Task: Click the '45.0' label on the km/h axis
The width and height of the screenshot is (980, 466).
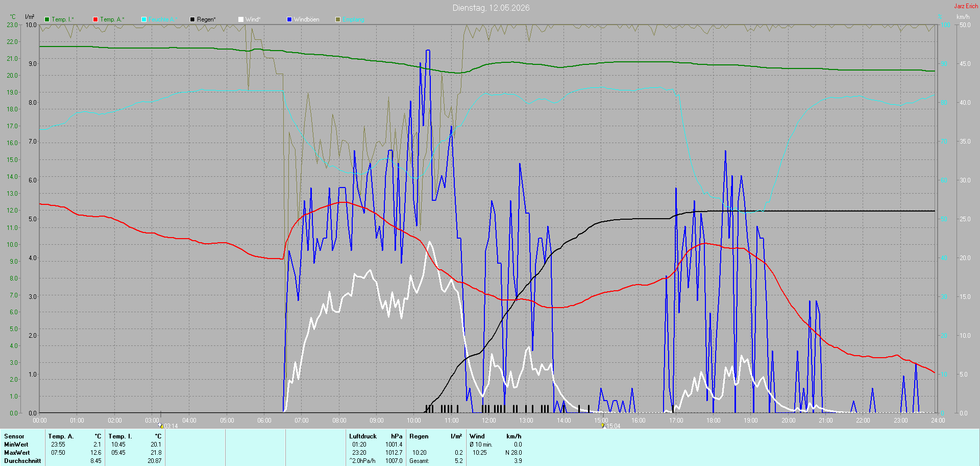Action: (x=965, y=64)
